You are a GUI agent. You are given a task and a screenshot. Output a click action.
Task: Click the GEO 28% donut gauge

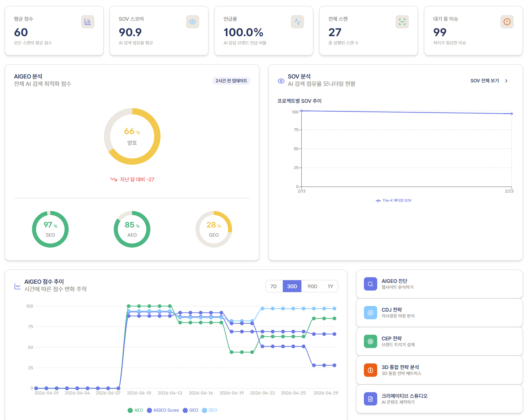pos(214,229)
